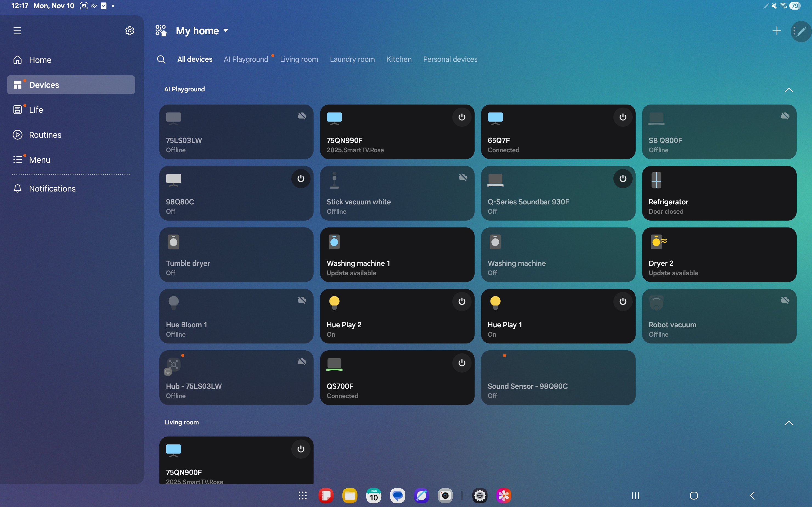Switch to the Laundry room tab

352,59
